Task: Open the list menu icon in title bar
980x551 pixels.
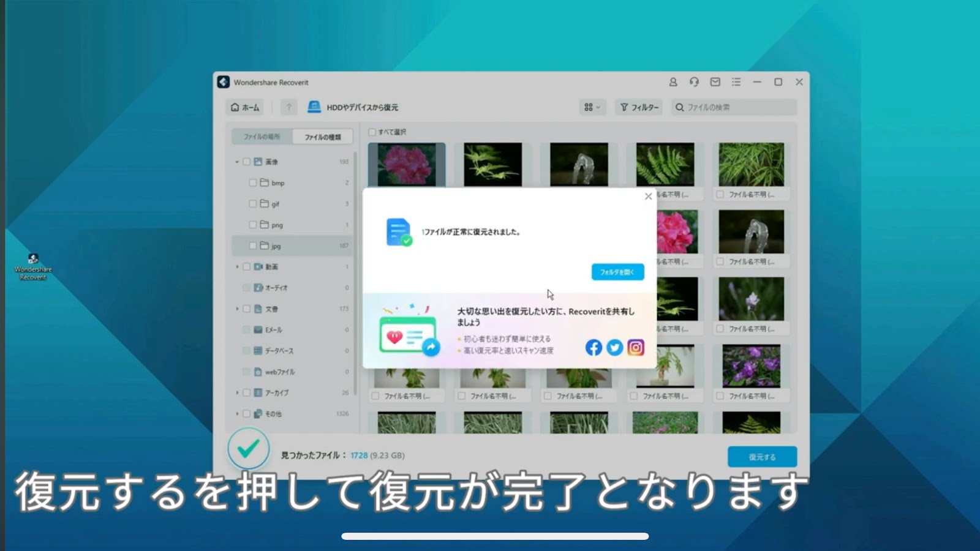Action: tap(736, 82)
